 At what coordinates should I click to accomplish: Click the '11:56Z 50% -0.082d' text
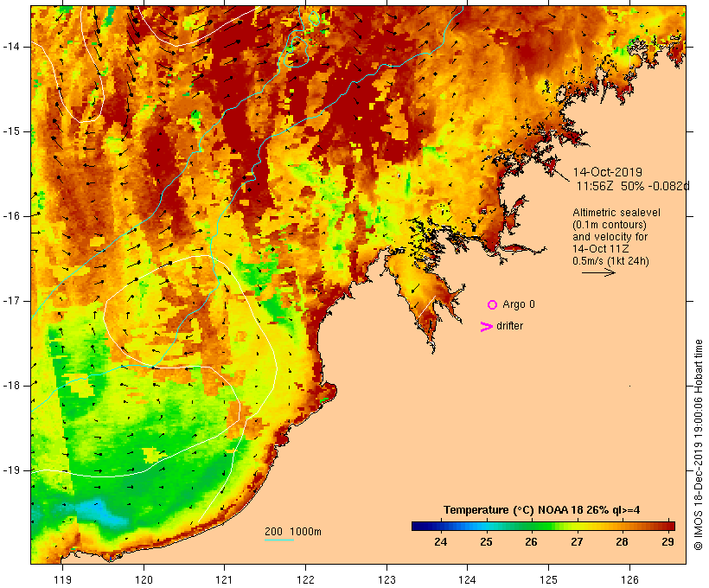click(633, 186)
